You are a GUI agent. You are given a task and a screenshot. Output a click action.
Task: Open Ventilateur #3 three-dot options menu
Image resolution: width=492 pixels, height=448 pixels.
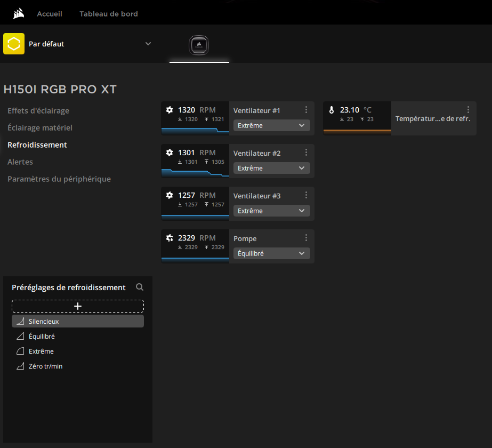point(306,195)
